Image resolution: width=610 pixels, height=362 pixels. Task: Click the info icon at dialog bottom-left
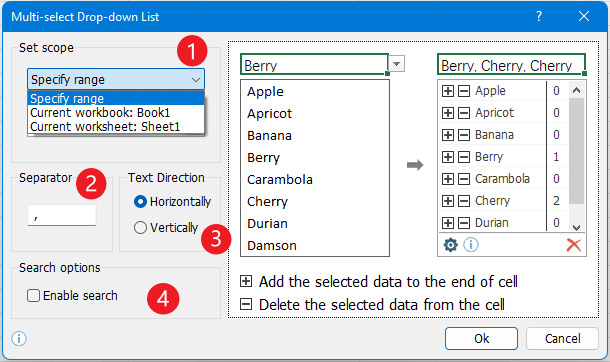coord(19,339)
